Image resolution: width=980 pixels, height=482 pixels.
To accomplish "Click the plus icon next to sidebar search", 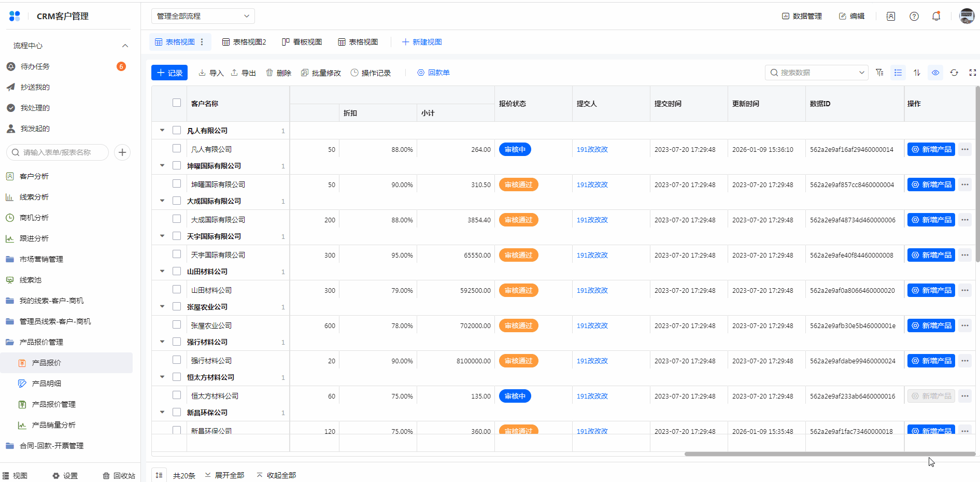I will 122,152.
